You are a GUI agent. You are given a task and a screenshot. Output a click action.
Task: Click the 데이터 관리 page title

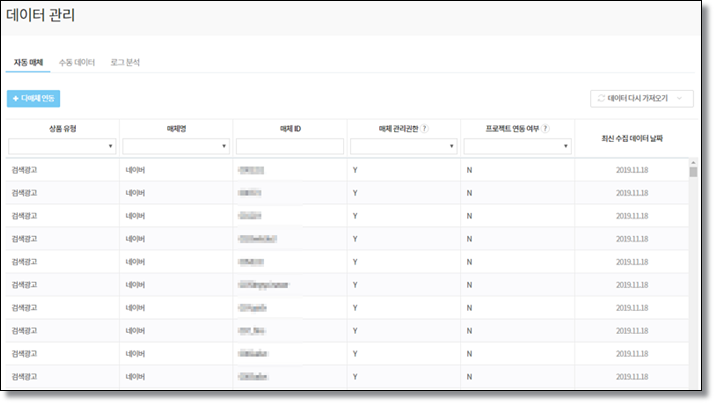tap(40, 15)
